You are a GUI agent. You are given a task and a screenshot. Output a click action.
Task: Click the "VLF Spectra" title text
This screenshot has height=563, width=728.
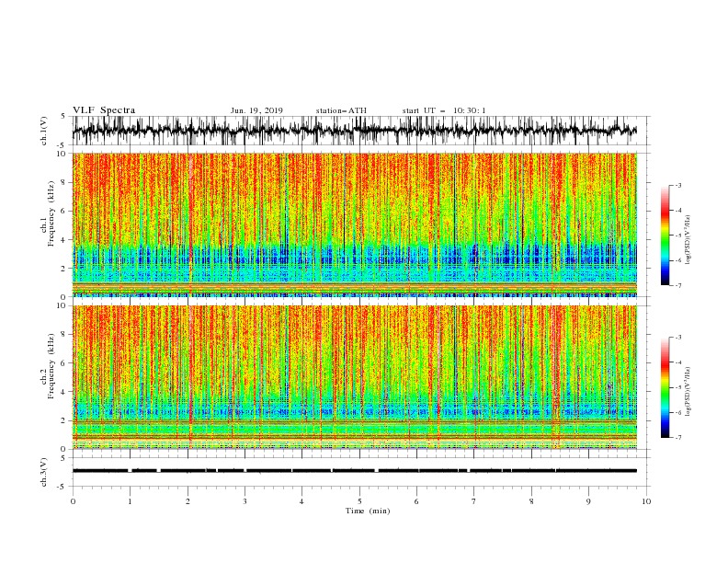(x=104, y=110)
